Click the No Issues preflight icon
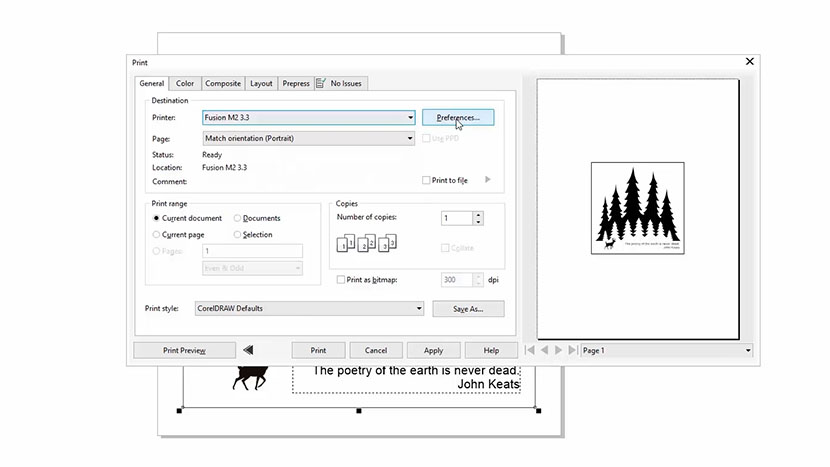830x467 pixels. (x=321, y=83)
